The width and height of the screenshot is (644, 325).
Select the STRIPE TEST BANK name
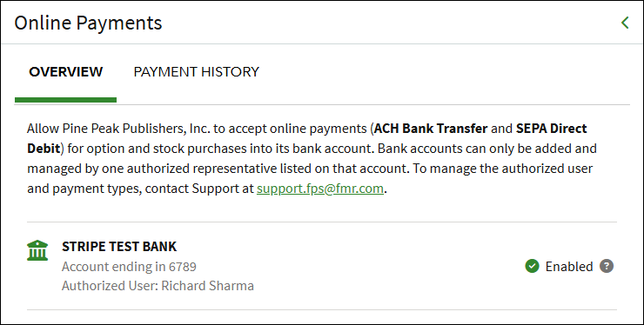[119, 246]
